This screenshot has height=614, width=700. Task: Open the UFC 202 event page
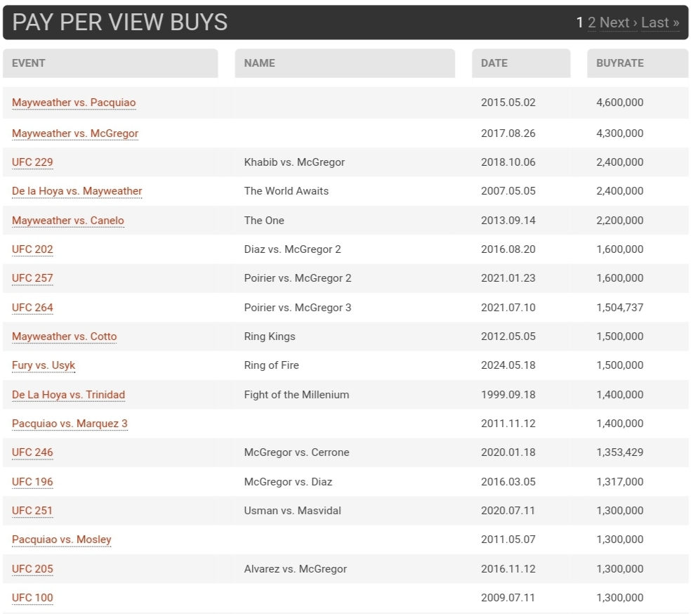(32, 249)
